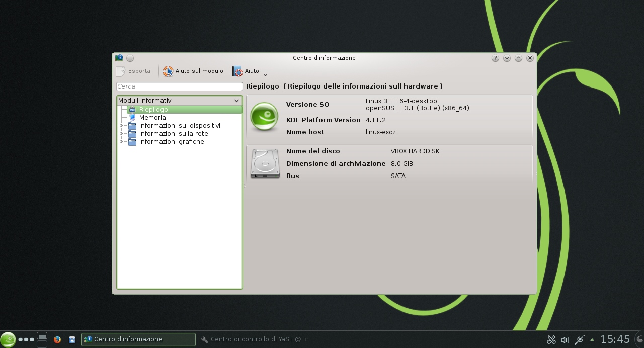Select the Memoria module

coord(152,118)
